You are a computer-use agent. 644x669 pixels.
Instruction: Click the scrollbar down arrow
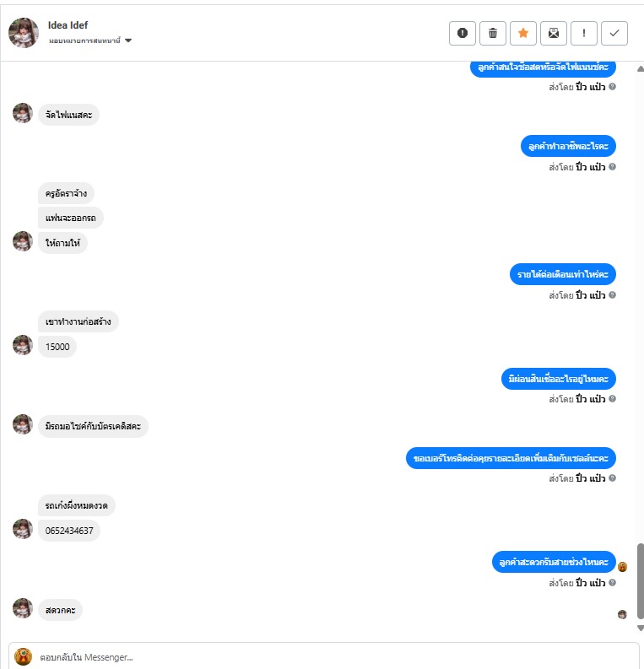click(x=640, y=628)
